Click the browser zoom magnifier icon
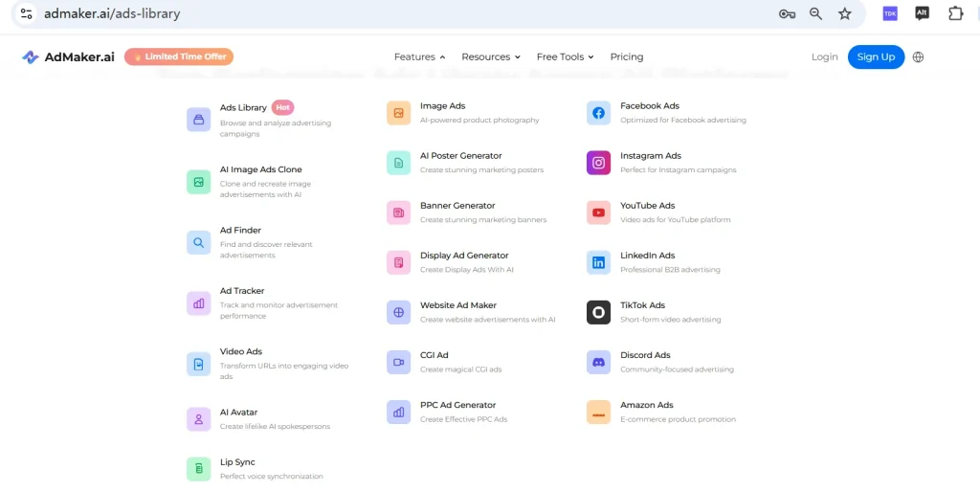Viewport: 980px width, 492px height. (x=815, y=13)
